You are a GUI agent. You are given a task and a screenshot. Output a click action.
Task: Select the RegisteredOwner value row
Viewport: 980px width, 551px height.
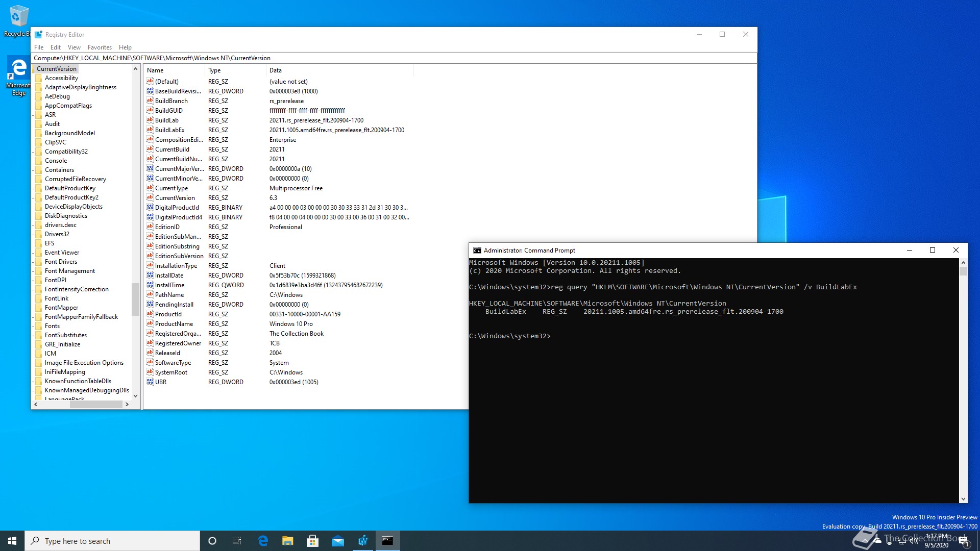click(278, 343)
